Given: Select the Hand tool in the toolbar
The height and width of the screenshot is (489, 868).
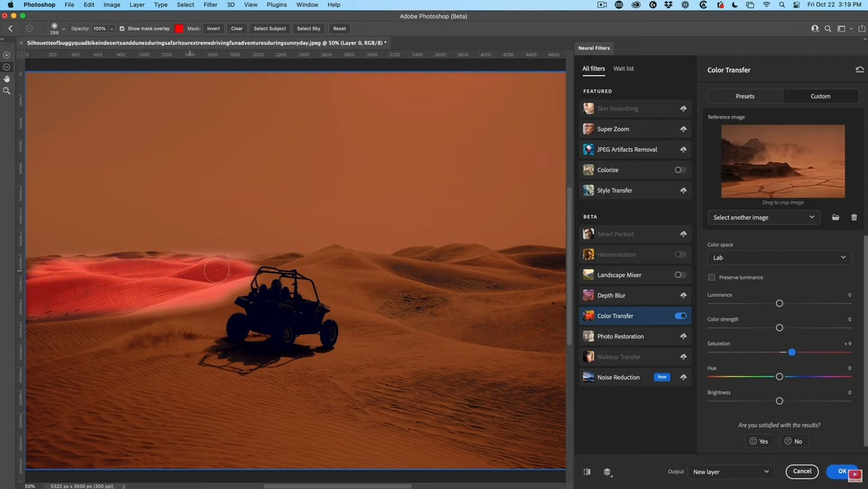Looking at the screenshot, I should tap(7, 78).
